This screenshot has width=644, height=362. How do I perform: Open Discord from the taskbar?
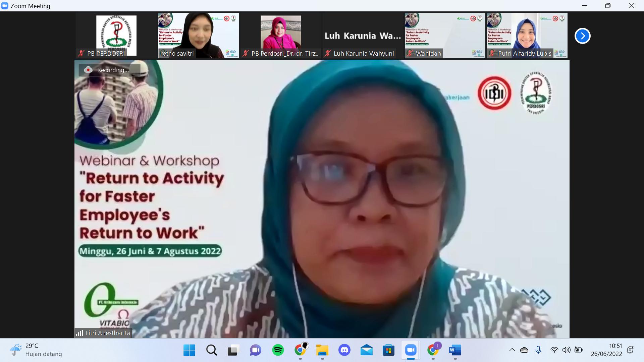(x=344, y=350)
